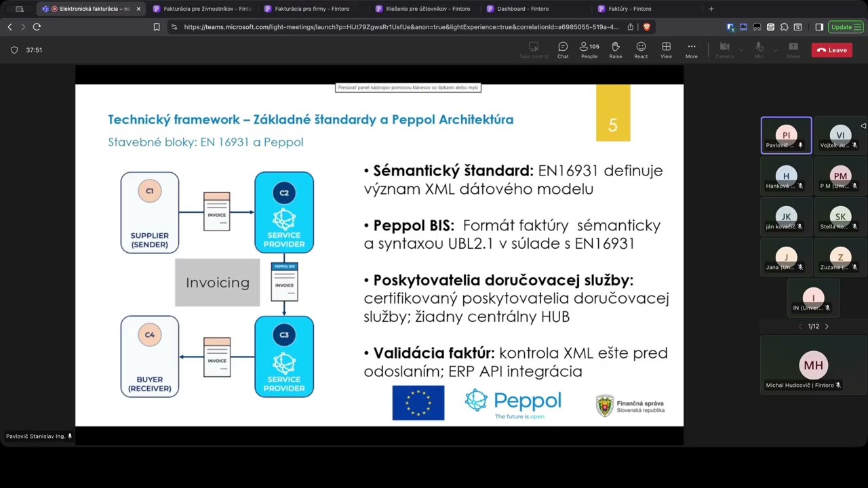Bookmark this page
The image size is (868, 488).
pos(157,27)
